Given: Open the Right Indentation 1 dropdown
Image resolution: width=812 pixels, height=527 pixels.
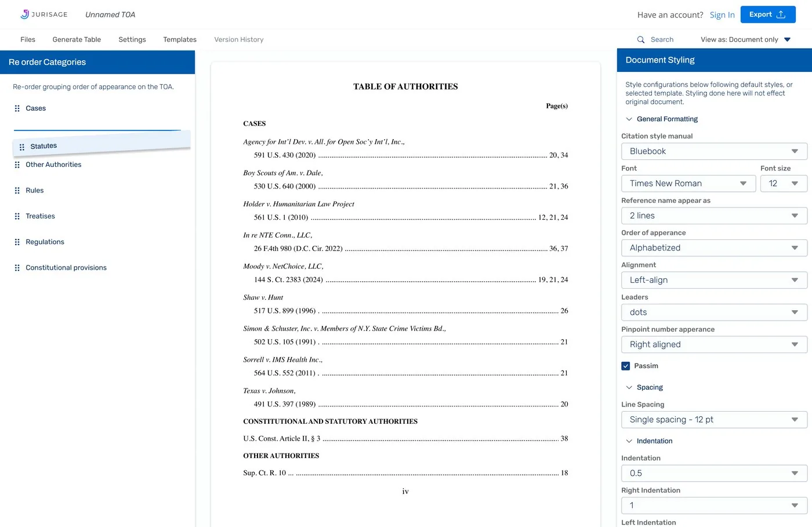Looking at the screenshot, I should (x=714, y=506).
